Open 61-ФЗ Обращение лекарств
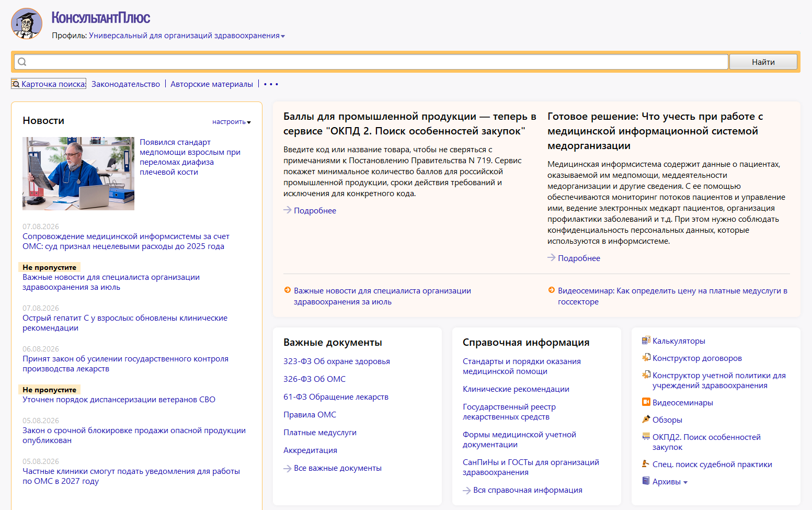 336,397
